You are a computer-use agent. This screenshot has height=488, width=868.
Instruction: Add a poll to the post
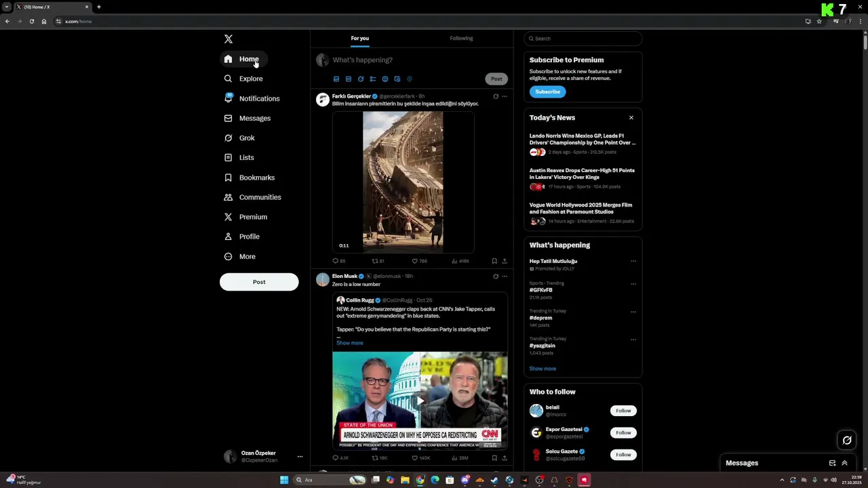(x=372, y=79)
